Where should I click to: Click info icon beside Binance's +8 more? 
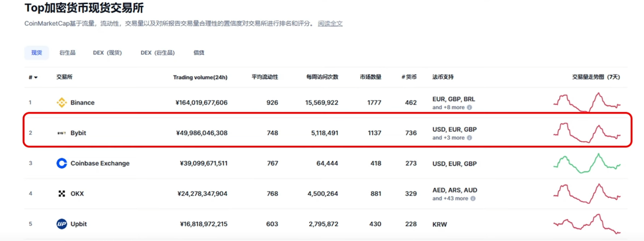click(469, 107)
